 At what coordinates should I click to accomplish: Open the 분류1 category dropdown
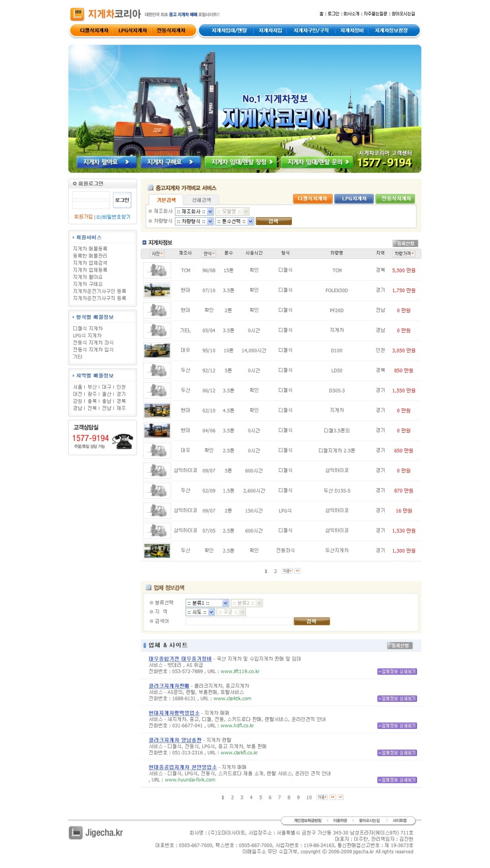[x=225, y=603]
